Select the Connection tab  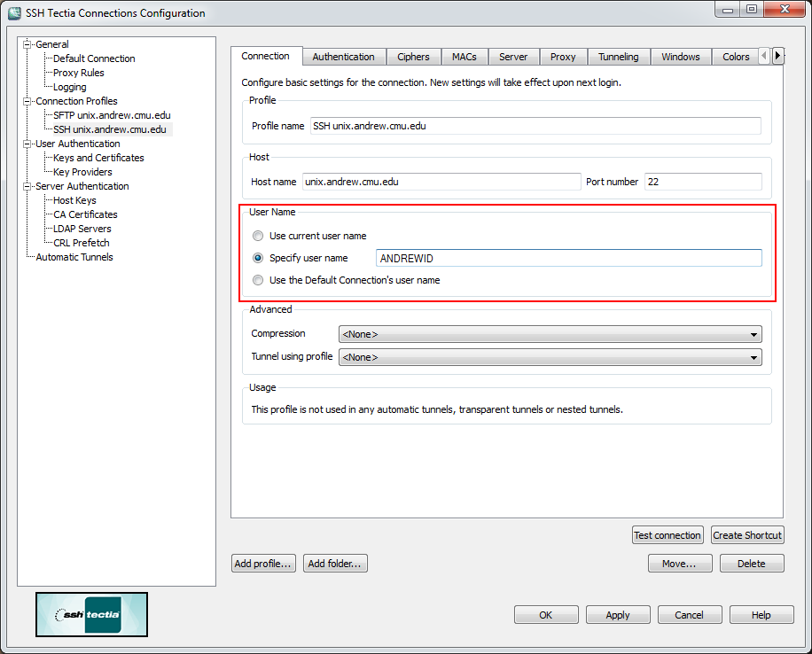tap(266, 56)
